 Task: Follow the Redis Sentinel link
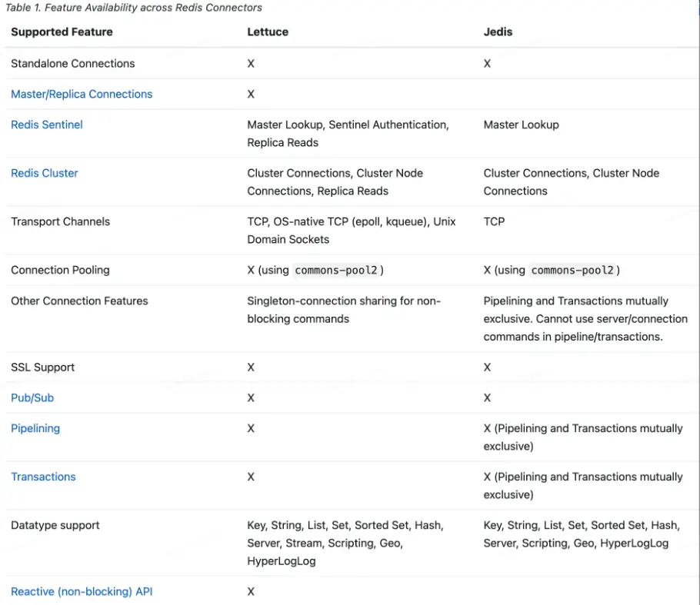pyautogui.click(x=47, y=125)
